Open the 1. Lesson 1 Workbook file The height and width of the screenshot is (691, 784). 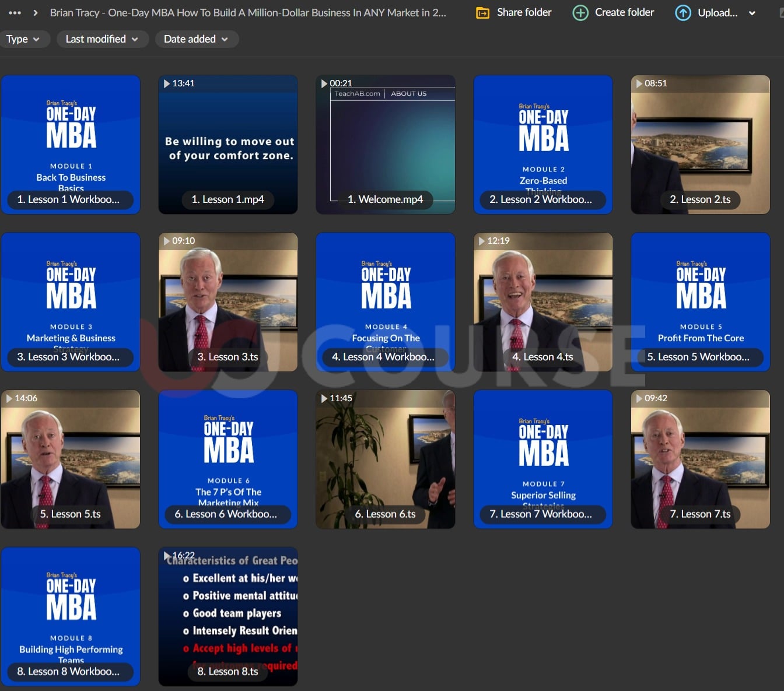point(71,144)
